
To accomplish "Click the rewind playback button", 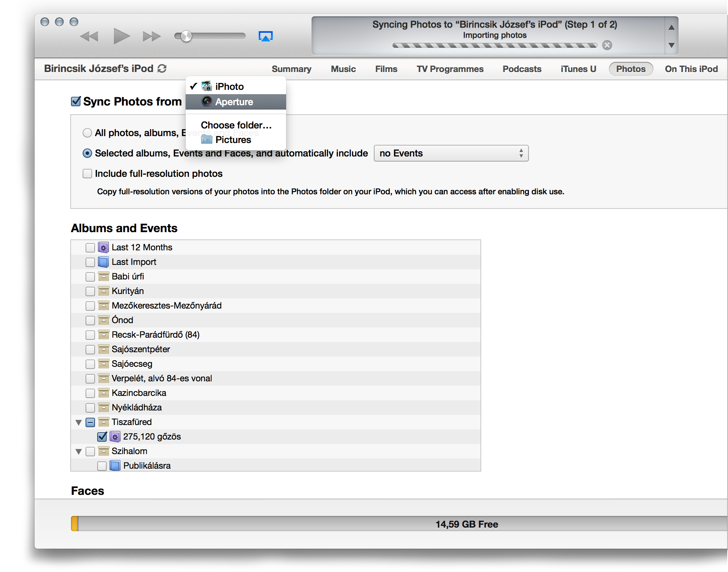I will (89, 36).
